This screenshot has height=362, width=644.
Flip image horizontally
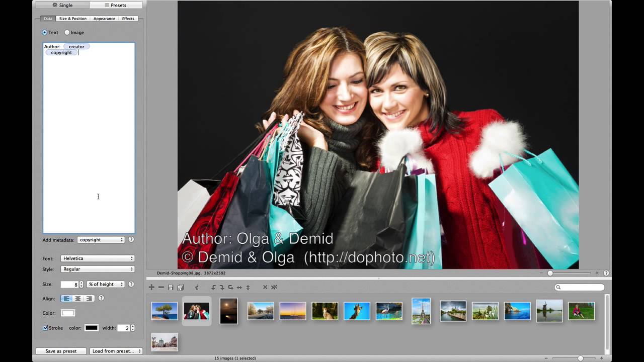239,287
